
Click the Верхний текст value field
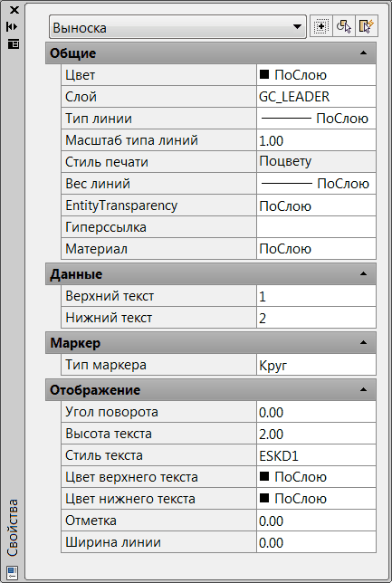[x=316, y=296]
